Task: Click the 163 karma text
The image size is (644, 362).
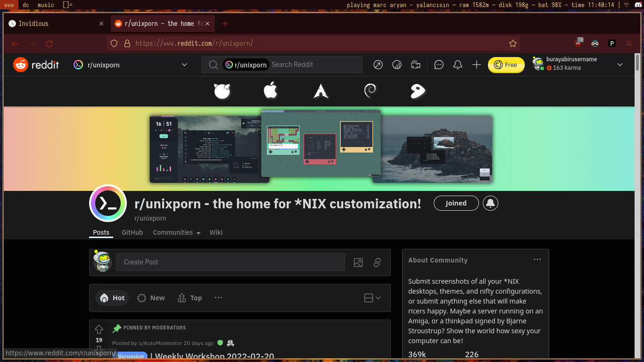Action: (567, 68)
